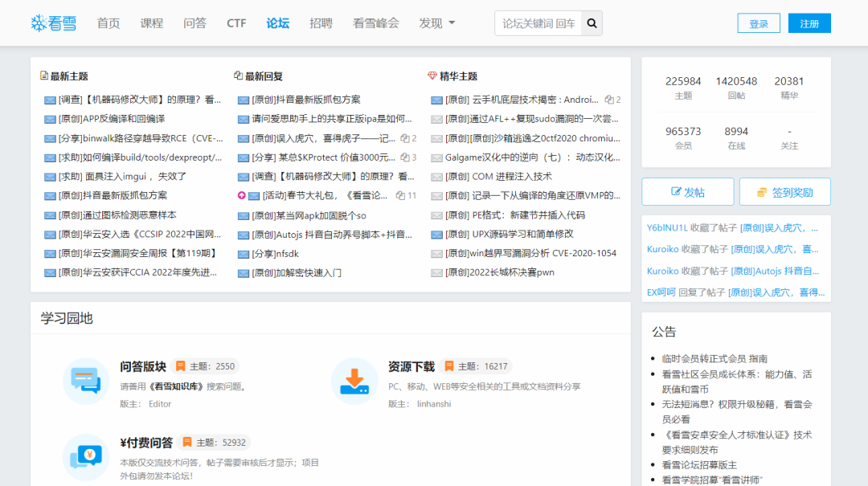This screenshot has height=486, width=868.
Task: Open the 首页 menu item
Action: click(108, 23)
